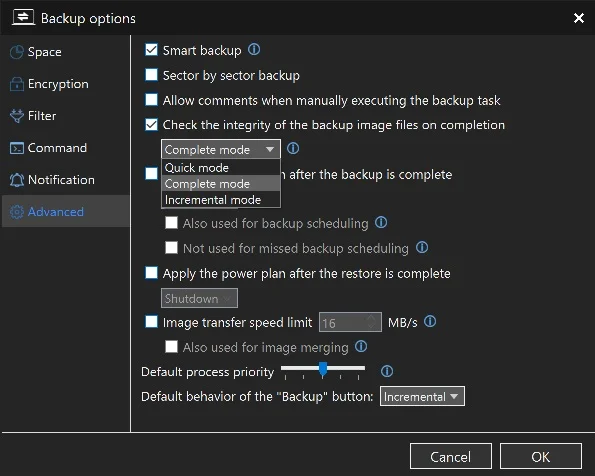The height and width of the screenshot is (476, 595).
Task: Enable Sector by sector backup checkbox
Action: [151, 75]
